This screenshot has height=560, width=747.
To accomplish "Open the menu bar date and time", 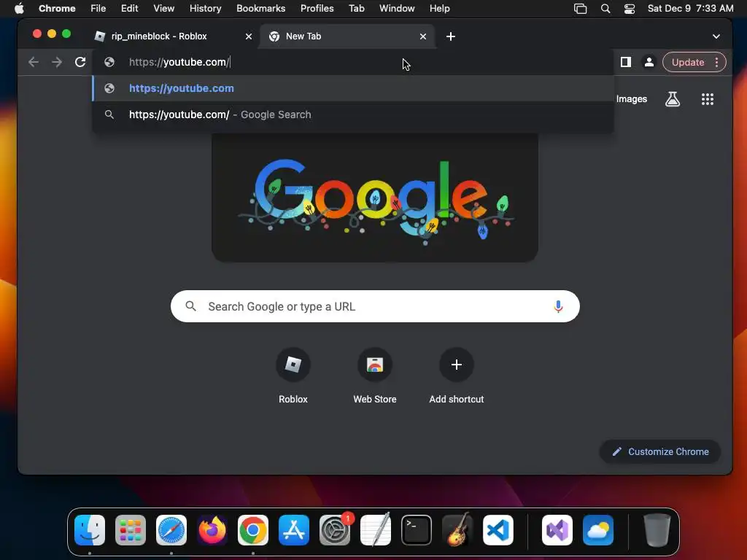I will [x=690, y=9].
